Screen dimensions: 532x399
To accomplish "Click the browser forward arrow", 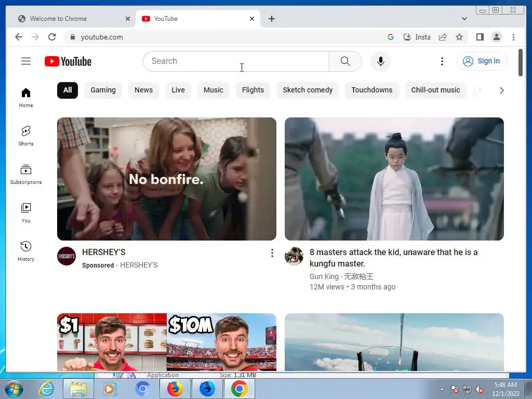I will pos(35,37).
